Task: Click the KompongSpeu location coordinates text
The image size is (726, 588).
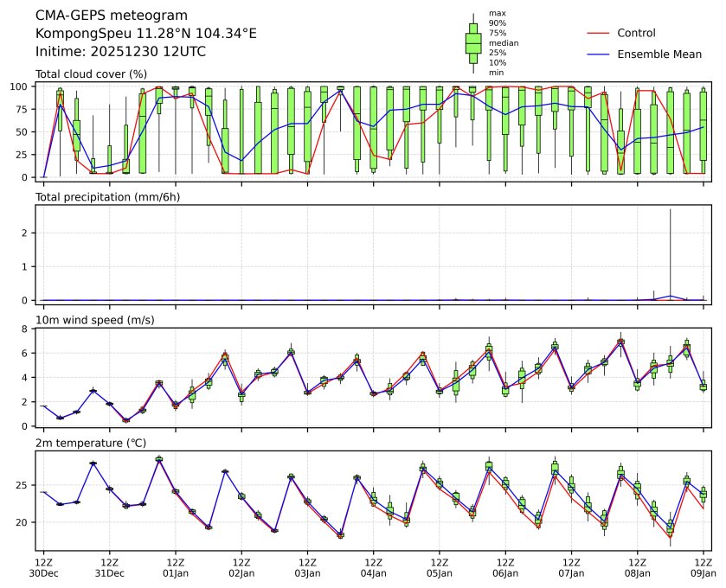Action: click(x=145, y=34)
